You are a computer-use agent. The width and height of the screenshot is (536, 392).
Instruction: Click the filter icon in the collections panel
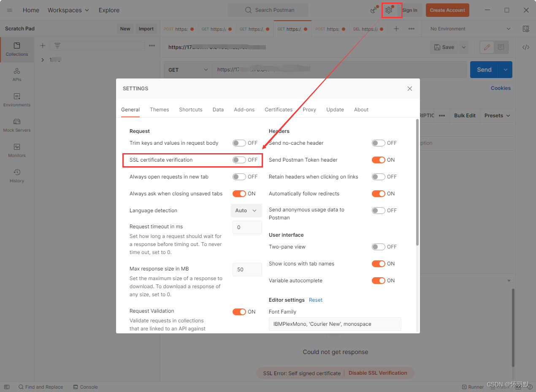[57, 46]
